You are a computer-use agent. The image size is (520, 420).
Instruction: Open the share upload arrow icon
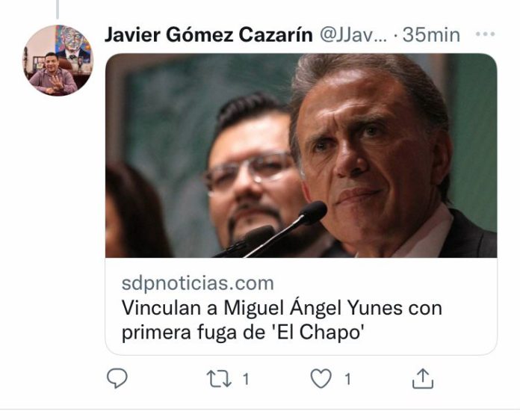[x=423, y=379]
